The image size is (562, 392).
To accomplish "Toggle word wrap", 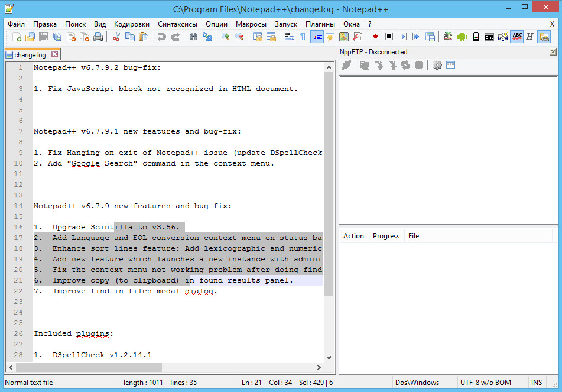I will tap(289, 37).
